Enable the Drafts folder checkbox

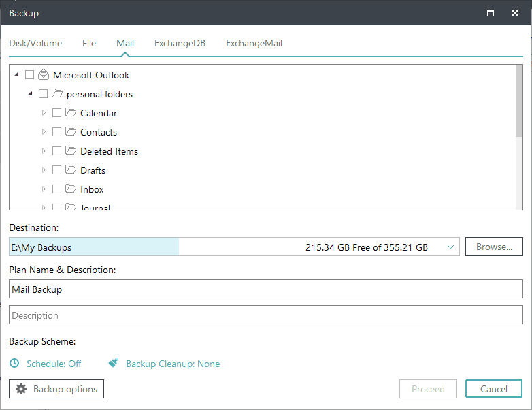tap(56, 170)
